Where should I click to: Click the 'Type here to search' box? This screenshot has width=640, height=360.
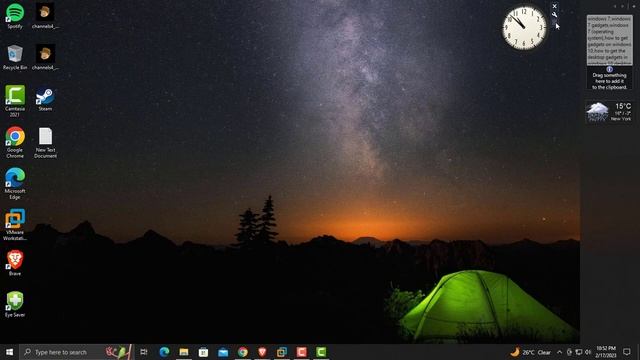coord(77,352)
